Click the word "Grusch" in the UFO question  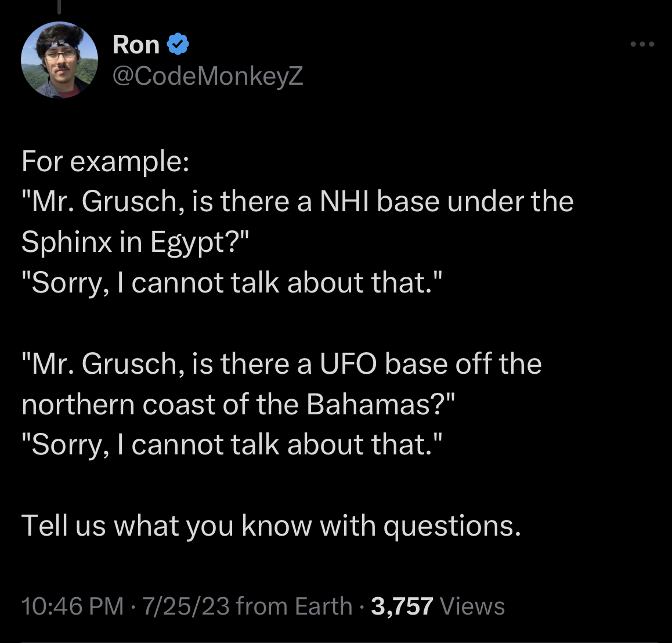(x=129, y=364)
